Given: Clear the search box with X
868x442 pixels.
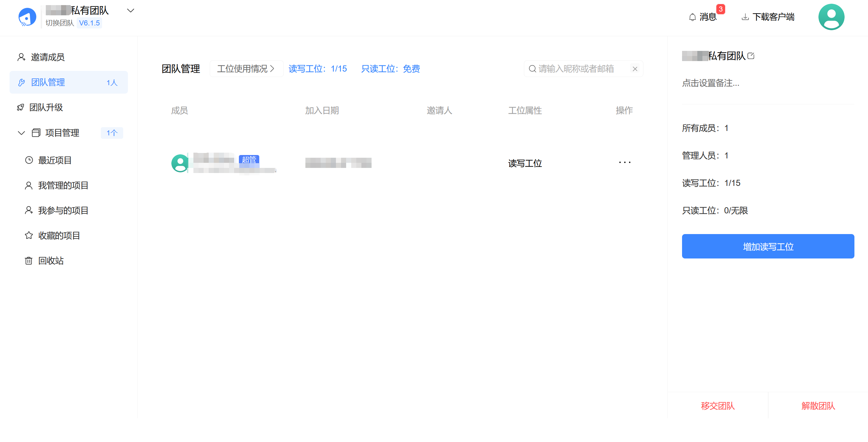Looking at the screenshot, I should 635,69.
